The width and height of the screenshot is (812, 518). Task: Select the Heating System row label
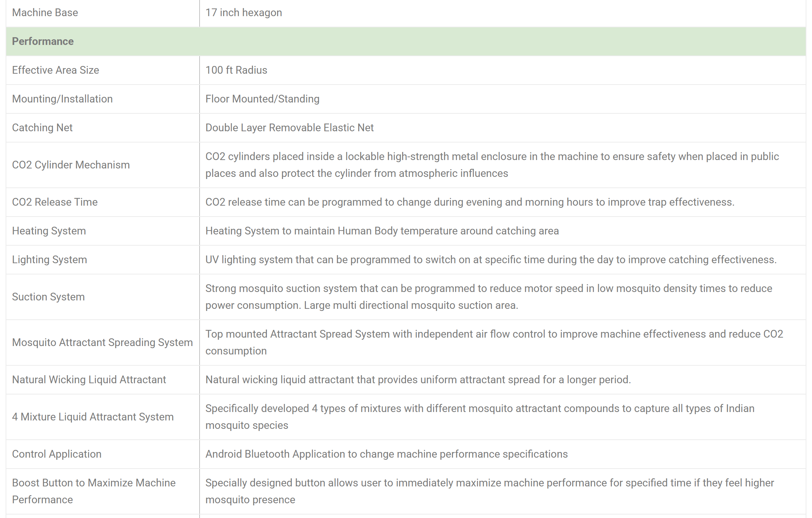coord(49,231)
